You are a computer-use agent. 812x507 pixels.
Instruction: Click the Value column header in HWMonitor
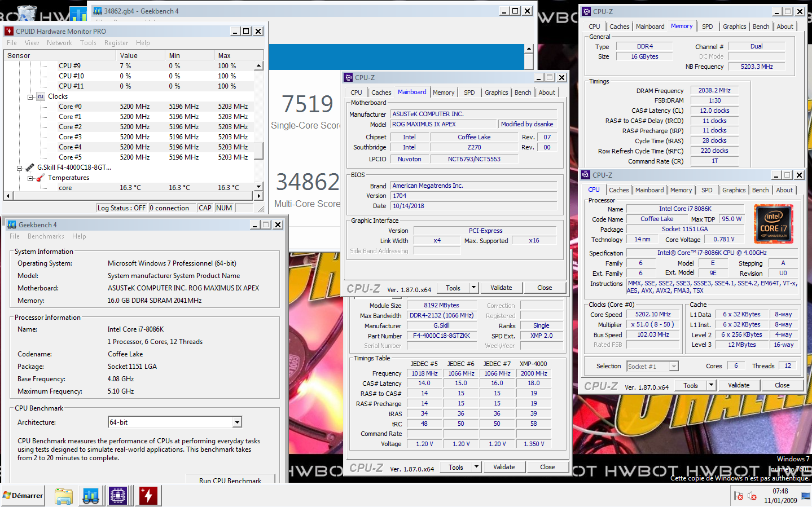click(x=141, y=55)
